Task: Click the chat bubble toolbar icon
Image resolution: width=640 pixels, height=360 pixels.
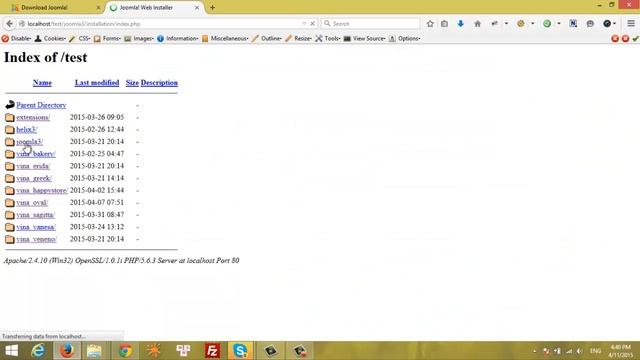Action: point(590,24)
